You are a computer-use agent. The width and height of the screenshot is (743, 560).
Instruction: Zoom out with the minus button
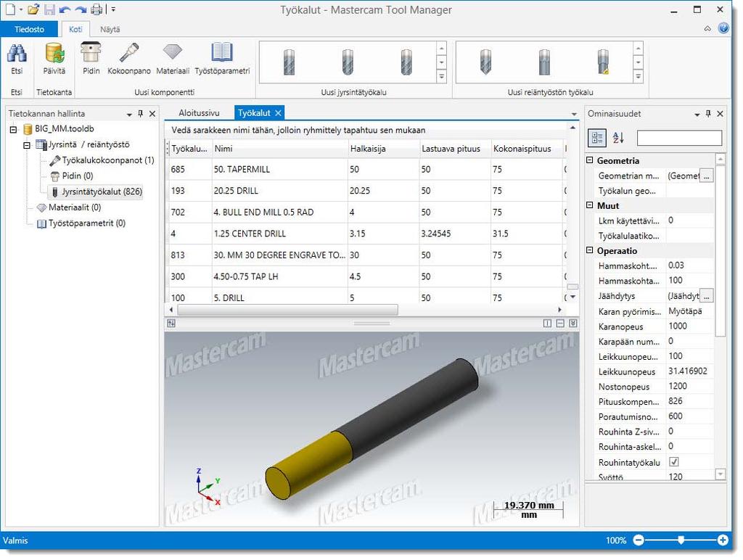[639, 540]
